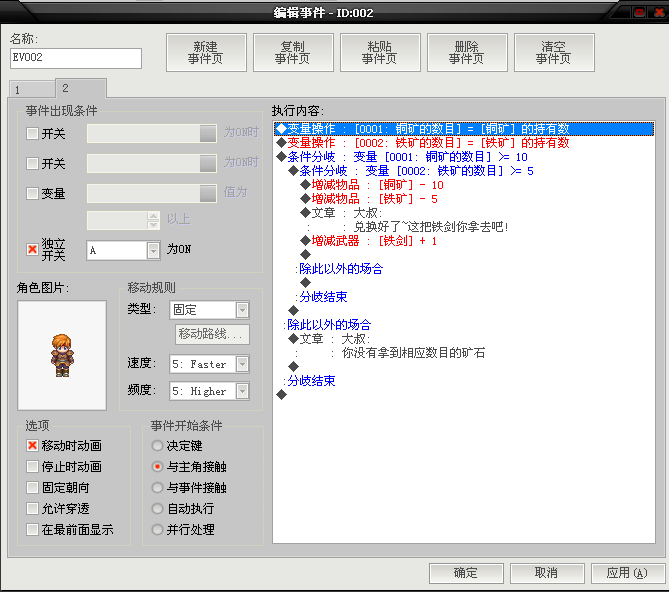This screenshot has height=592, width=669.
Task: Click the 删除事件页 button
Action: pos(467,52)
